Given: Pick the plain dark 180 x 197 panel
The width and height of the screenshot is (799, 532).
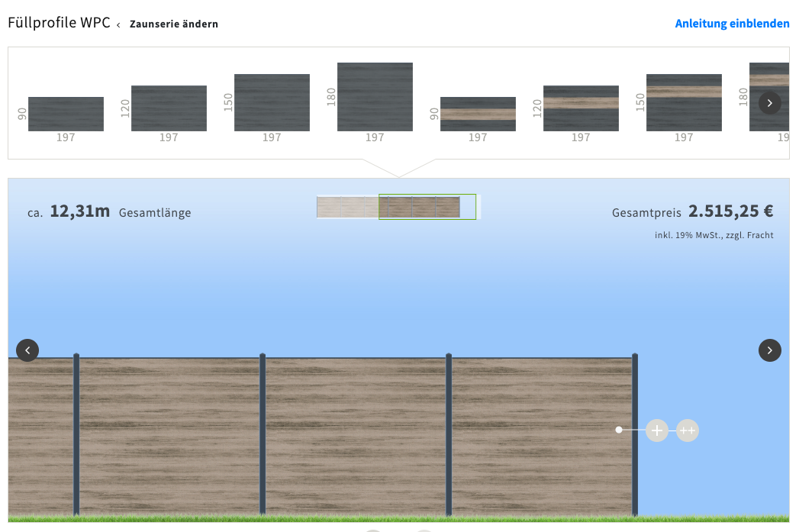Looking at the screenshot, I should coord(375,97).
